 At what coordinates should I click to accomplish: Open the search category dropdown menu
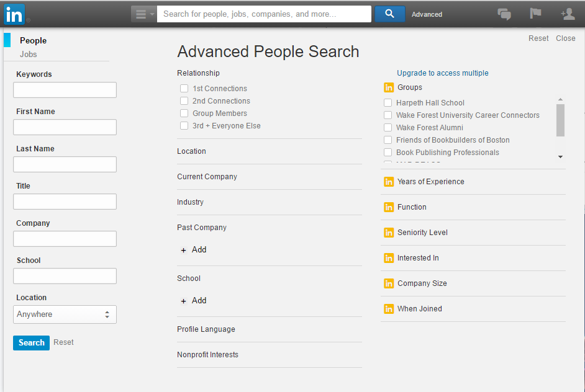144,14
